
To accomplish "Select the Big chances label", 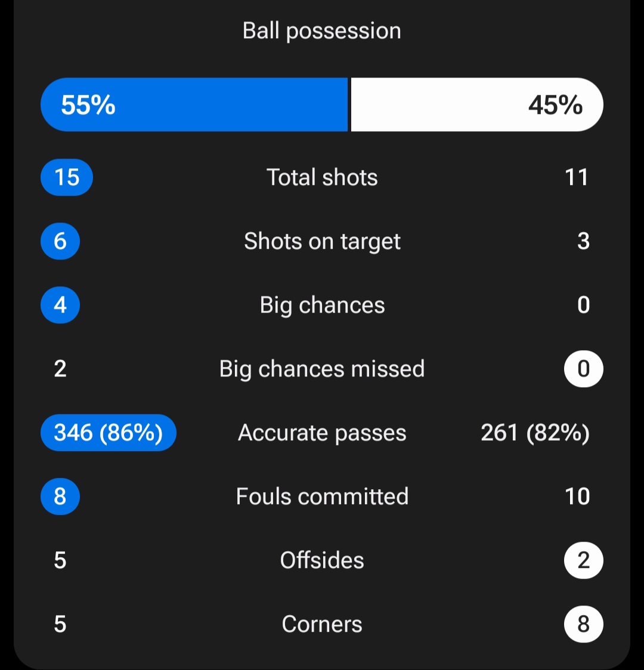I will click(x=322, y=305).
